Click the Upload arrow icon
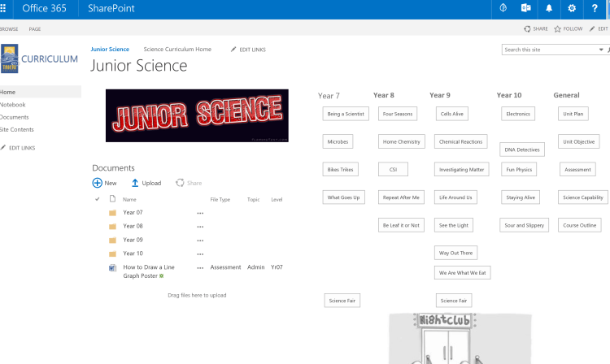The image size is (610, 364). 135,183
